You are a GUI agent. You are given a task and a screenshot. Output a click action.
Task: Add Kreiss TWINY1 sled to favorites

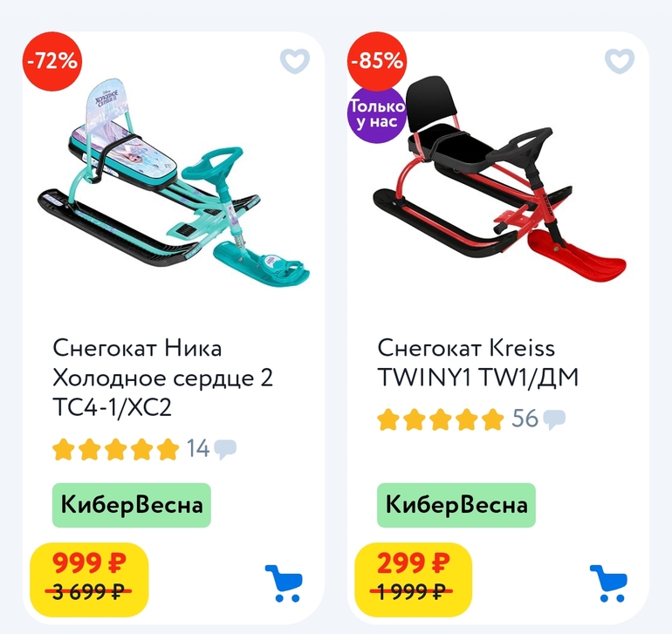coord(620,61)
